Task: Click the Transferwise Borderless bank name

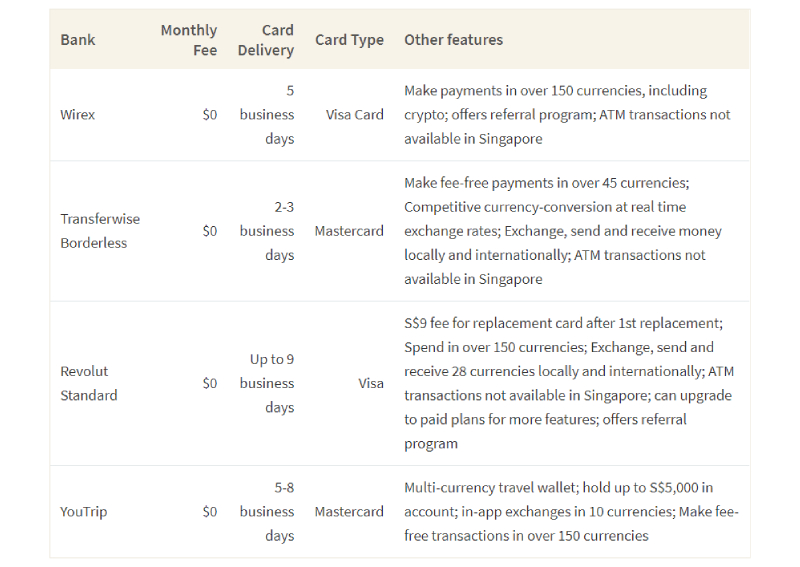Action: click(100, 231)
